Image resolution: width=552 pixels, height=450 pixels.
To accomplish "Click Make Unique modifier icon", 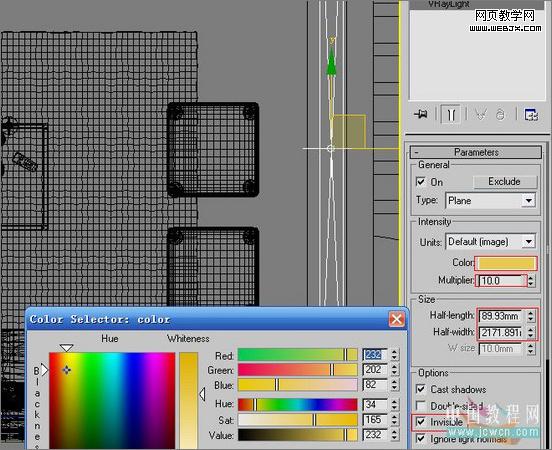I will pyautogui.click(x=481, y=114).
